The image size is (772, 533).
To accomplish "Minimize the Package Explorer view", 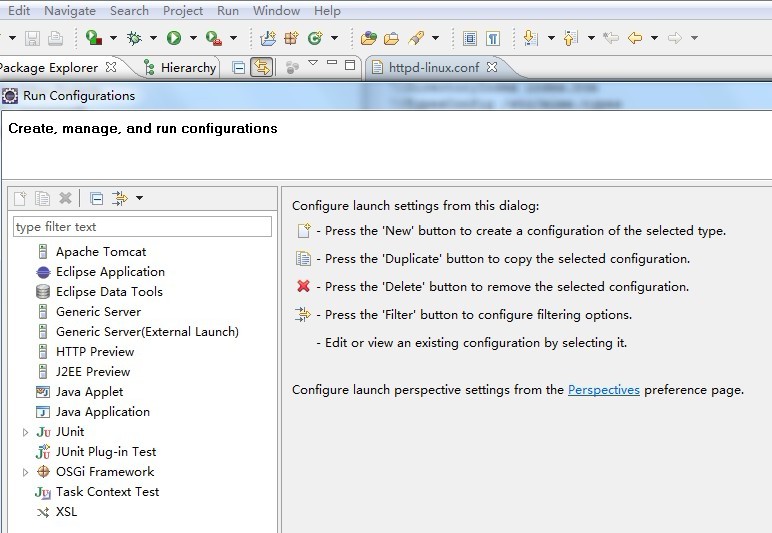I will (x=332, y=63).
